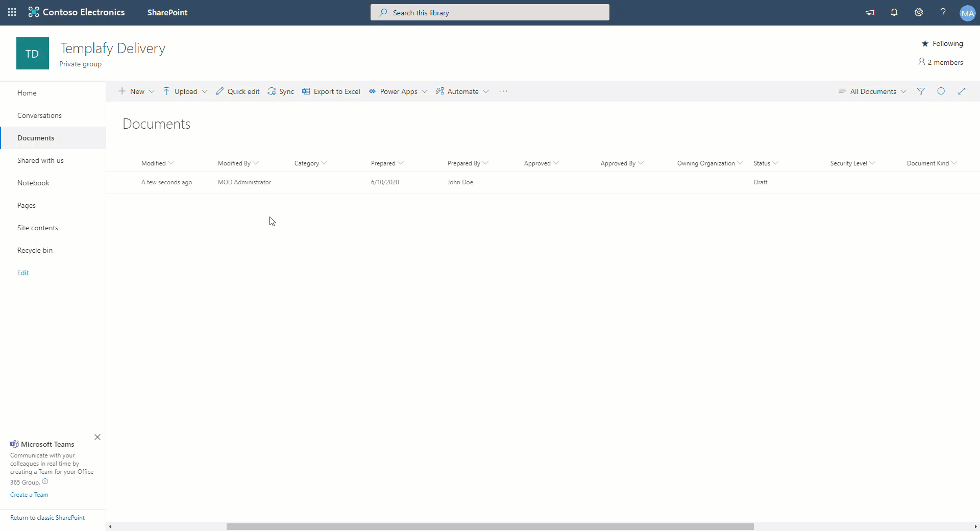
Task: View the 2 members list
Action: pos(941,62)
